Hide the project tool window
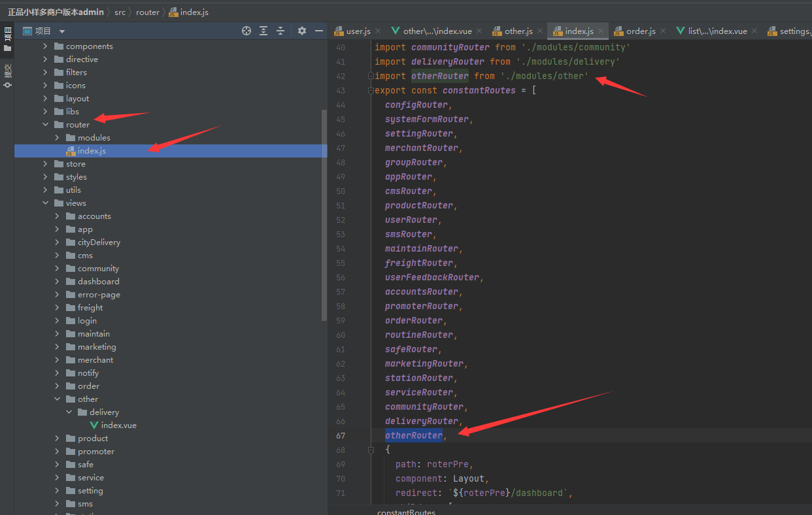This screenshot has height=515, width=812. pos(319,31)
